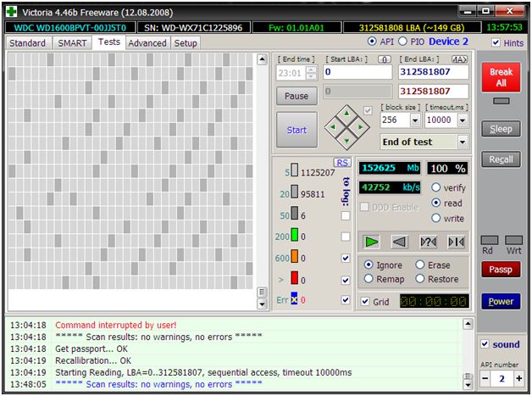
Task: Toggle log checkbox for Err blocks
Action: tap(346, 300)
